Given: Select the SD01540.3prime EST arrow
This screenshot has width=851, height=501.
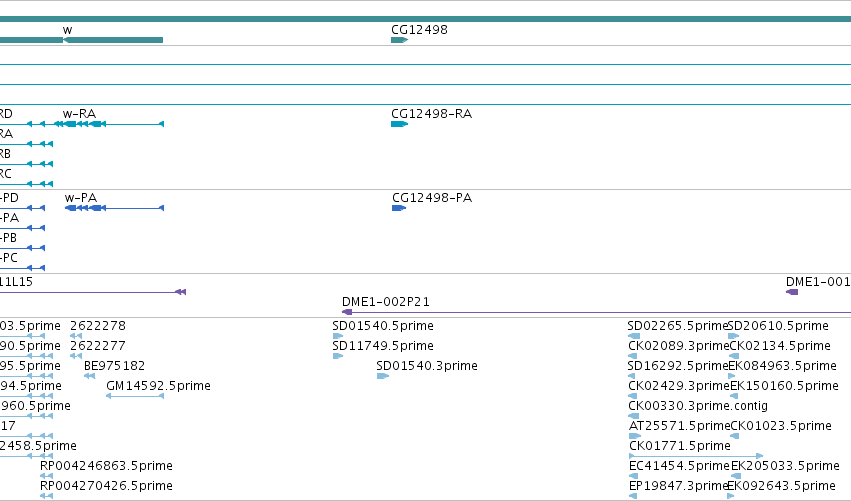Looking at the screenshot, I should tap(383, 376).
